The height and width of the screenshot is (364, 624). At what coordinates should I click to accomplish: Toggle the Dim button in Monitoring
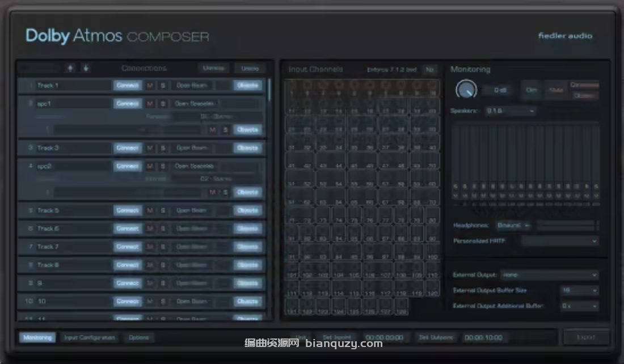point(532,90)
